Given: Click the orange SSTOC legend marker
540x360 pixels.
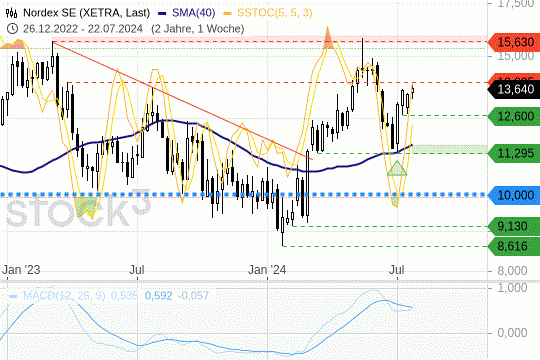Looking at the screenshot, I should 227,13.
